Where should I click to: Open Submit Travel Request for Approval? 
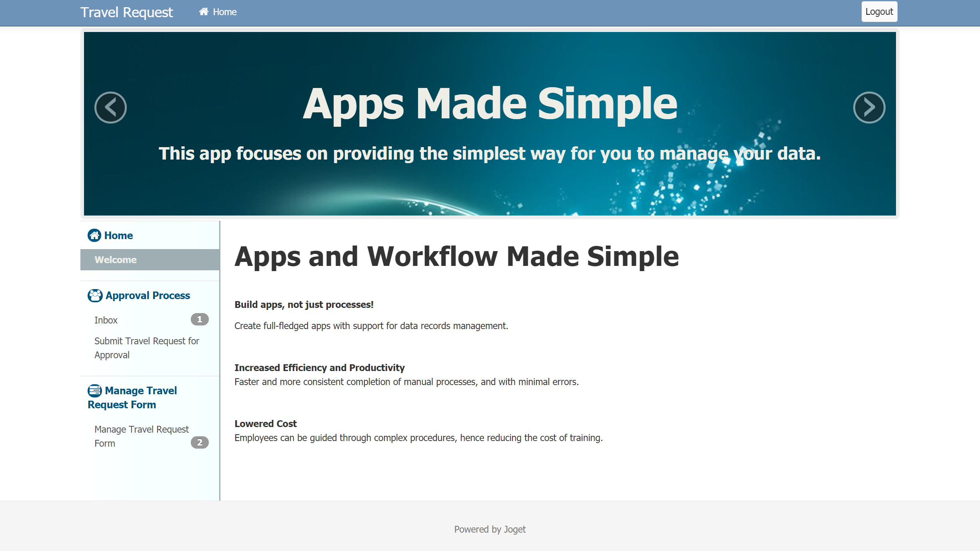pyautogui.click(x=150, y=348)
